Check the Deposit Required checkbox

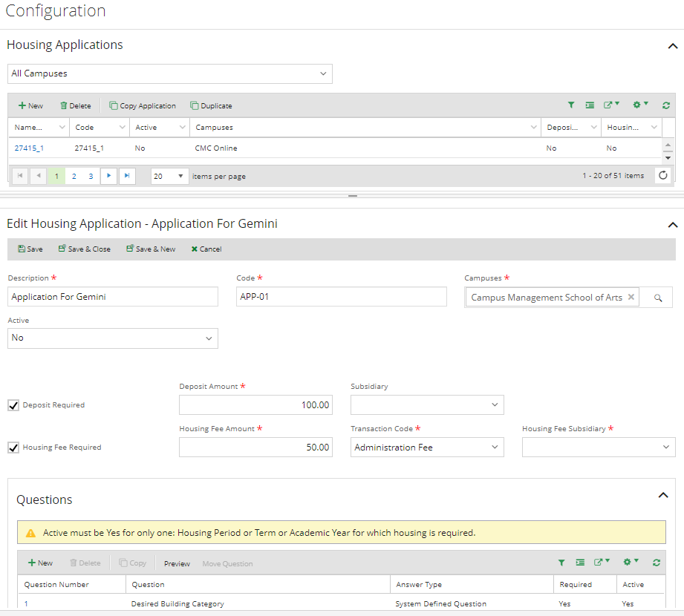click(13, 404)
